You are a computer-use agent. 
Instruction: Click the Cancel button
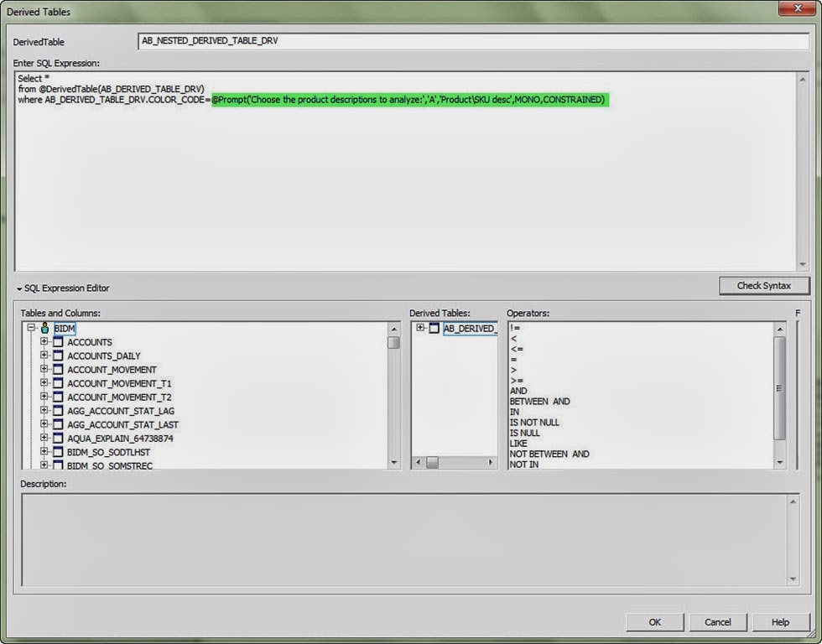[x=718, y=622]
